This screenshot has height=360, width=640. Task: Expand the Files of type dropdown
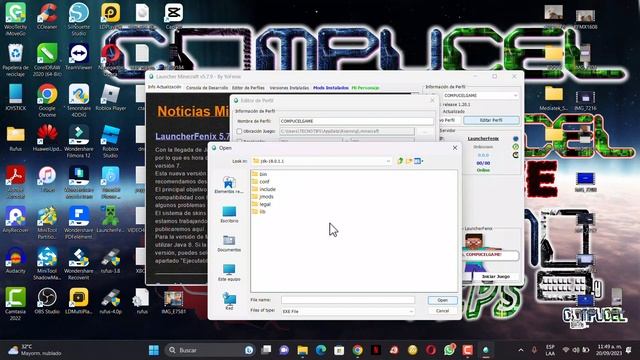[411, 311]
